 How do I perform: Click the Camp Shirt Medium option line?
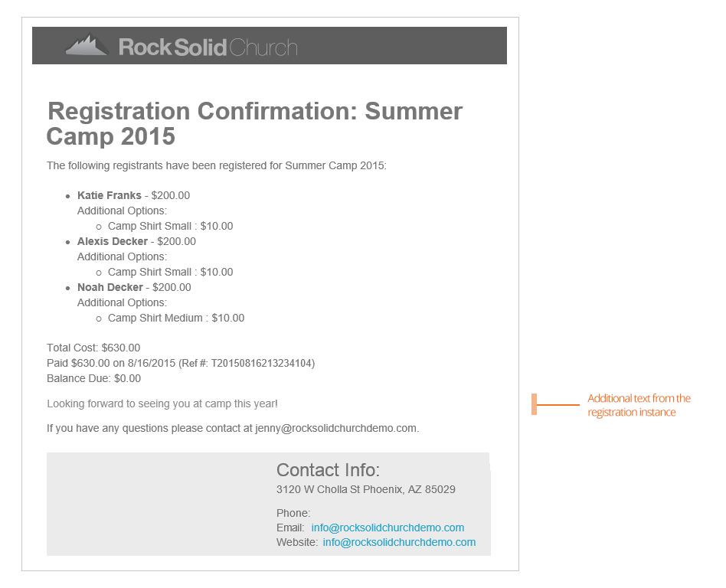(176, 318)
